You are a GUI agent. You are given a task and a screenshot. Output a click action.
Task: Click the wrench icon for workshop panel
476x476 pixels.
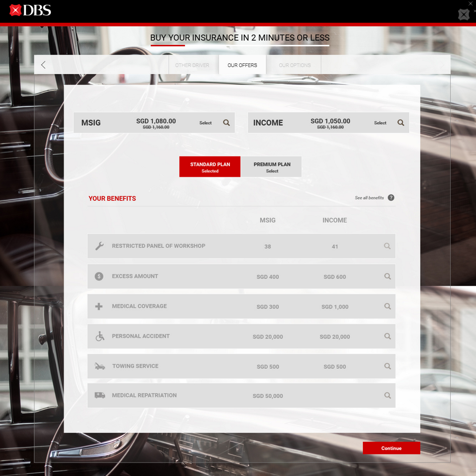tap(99, 246)
